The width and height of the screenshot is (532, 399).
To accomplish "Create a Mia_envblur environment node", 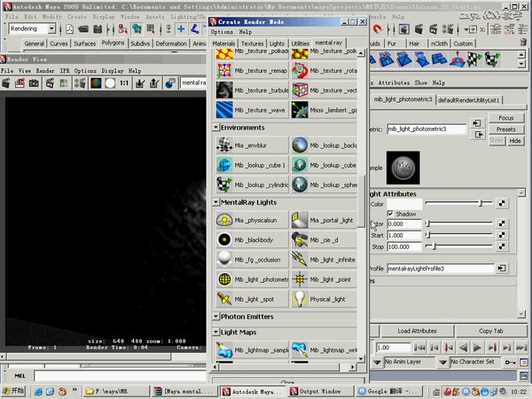I will pos(252,145).
